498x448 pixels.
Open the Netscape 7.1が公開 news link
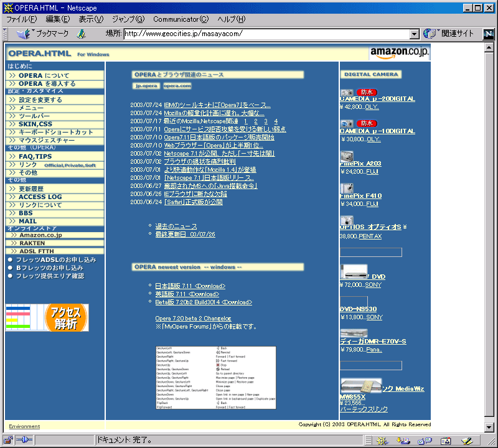tap(219, 153)
